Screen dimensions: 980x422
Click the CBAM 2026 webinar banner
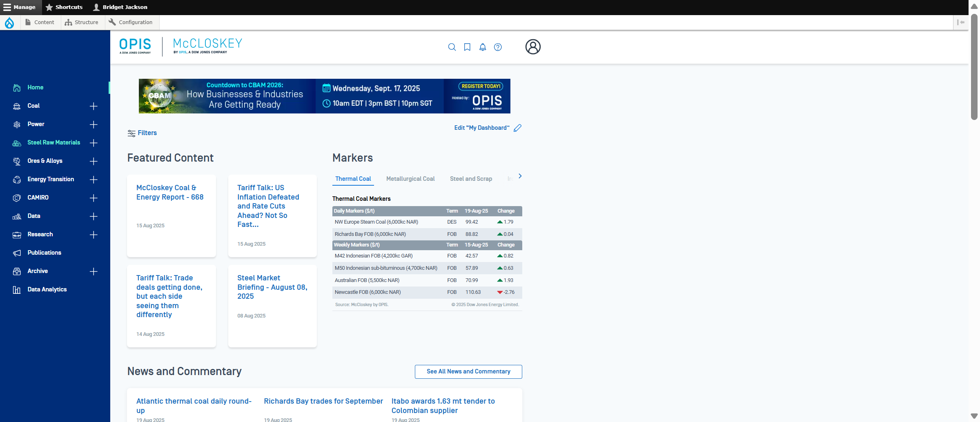(x=324, y=96)
